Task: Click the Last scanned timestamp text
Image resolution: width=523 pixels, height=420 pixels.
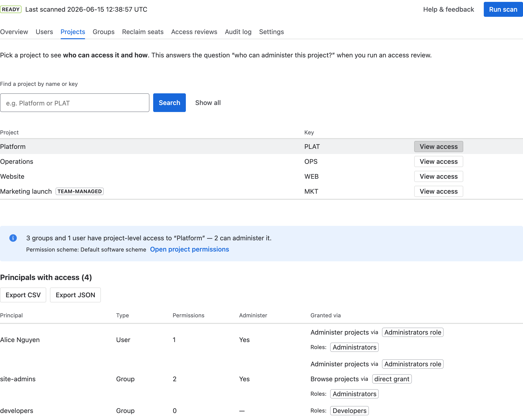Action: click(86, 10)
